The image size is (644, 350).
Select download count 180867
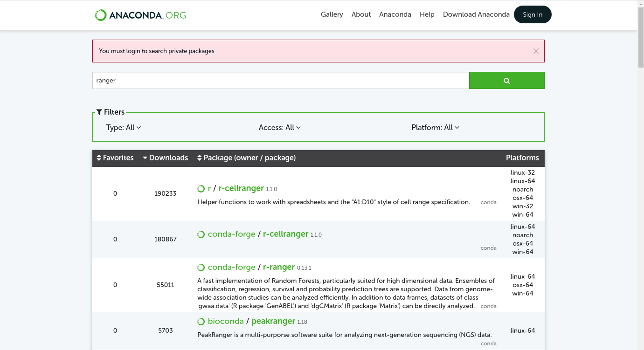point(165,239)
